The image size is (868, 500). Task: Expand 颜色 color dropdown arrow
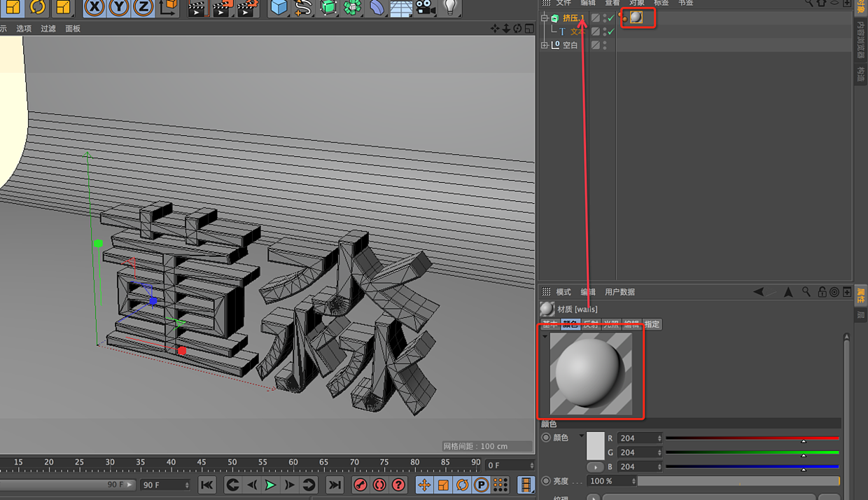click(x=581, y=436)
